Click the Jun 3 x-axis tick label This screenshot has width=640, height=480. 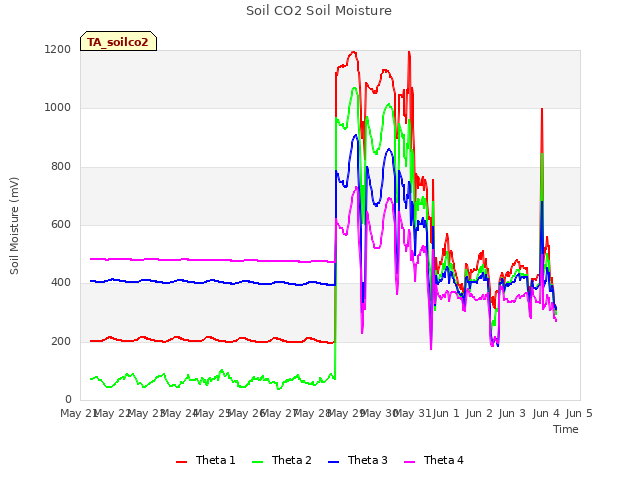tap(512, 413)
